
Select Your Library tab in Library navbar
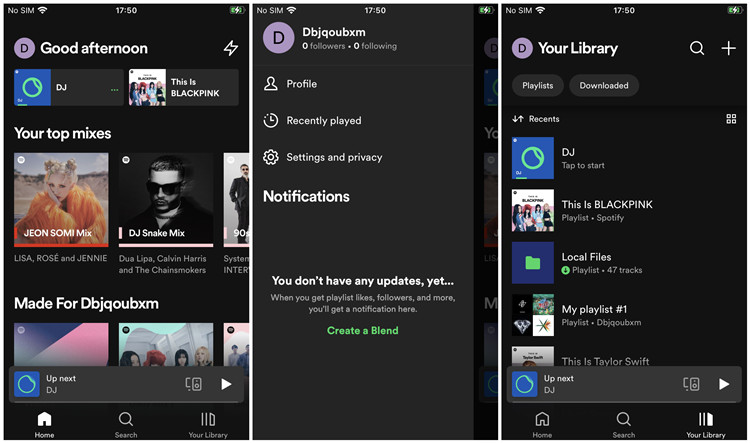click(x=706, y=424)
